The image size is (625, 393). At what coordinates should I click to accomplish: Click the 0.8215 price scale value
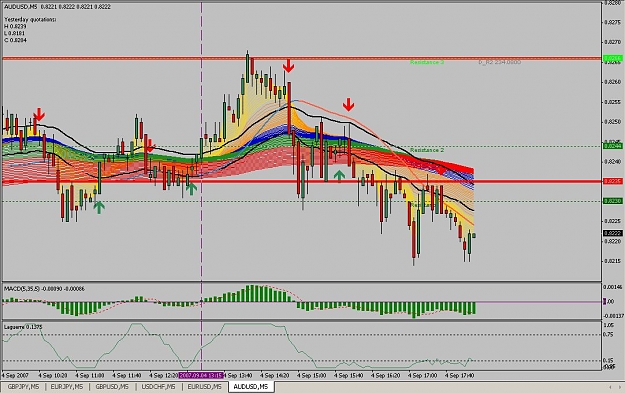coord(613,261)
